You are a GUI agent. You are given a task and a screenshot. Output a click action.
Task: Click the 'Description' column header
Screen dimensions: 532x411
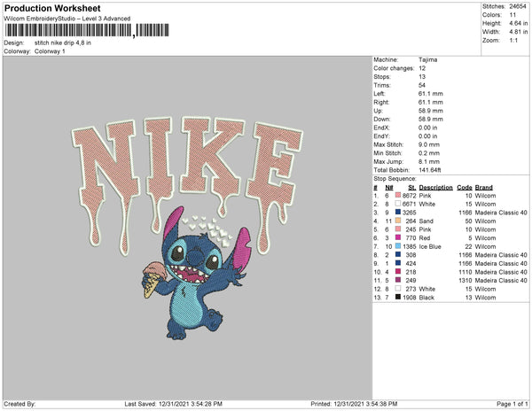435,188
